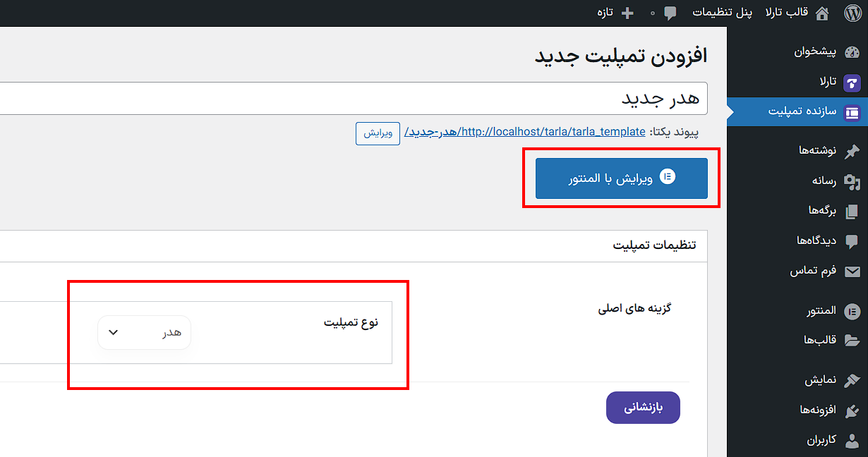Click the افزونه‌ها plugin icon
The height and width of the screenshot is (457, 868).
pyautogui.click(x=852, y=410)
